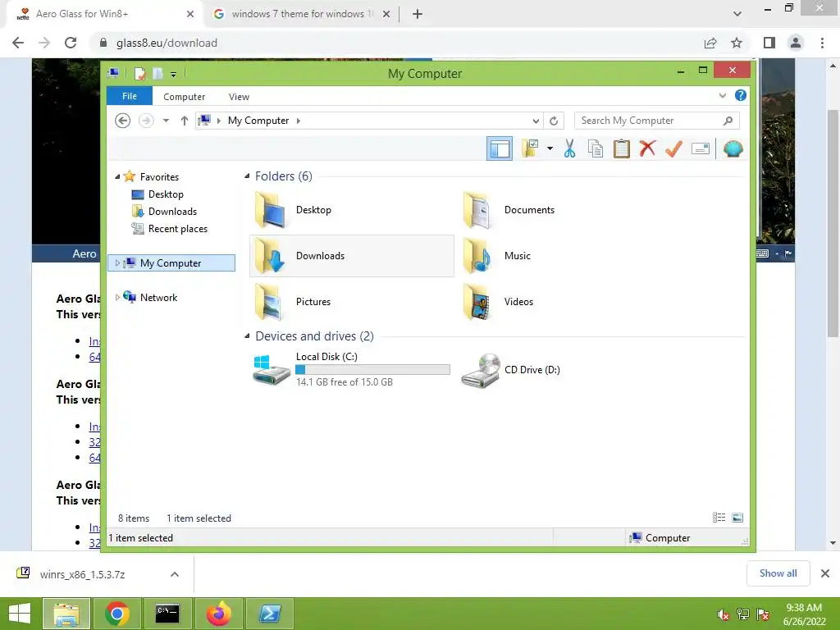Click Show all downloads button
Viewport: 840px width, 630px height.
[778, 573]
